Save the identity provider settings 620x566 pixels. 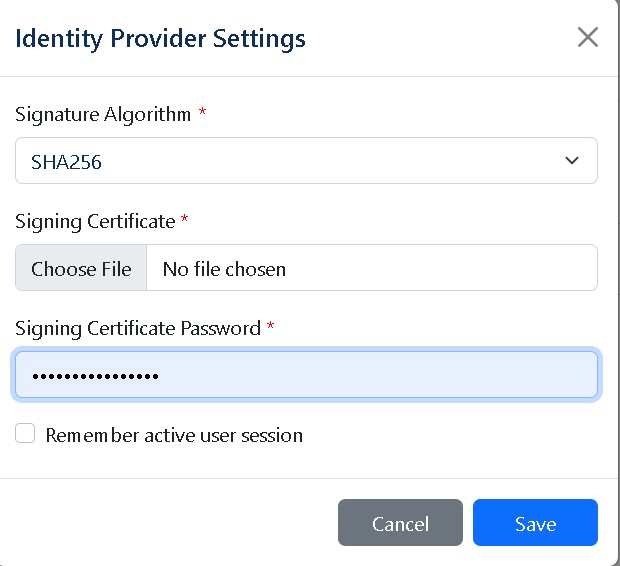pyautogui.click(x=535, y=523)
